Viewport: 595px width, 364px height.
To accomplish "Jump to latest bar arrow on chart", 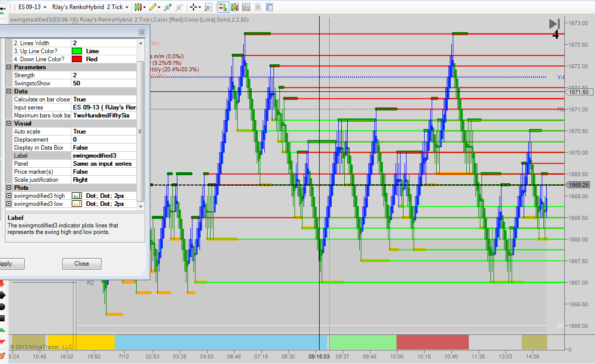I will tap(554, 24).
